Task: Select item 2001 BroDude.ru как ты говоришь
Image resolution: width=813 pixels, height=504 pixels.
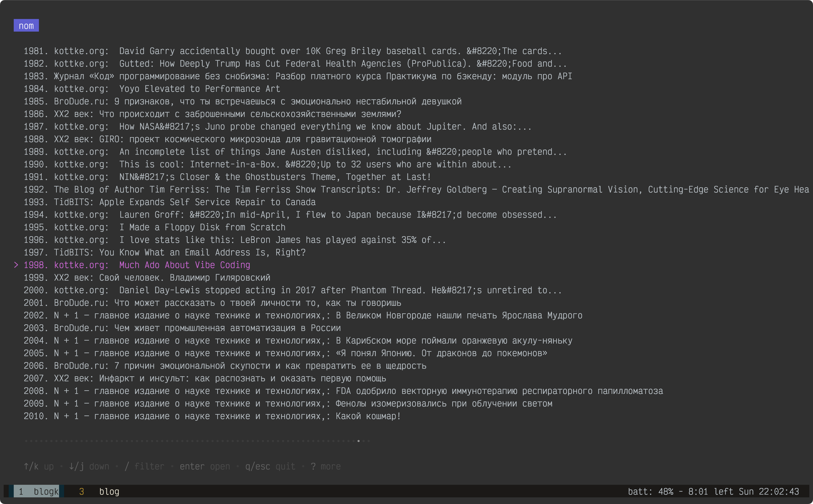Action: pos(212,303)
